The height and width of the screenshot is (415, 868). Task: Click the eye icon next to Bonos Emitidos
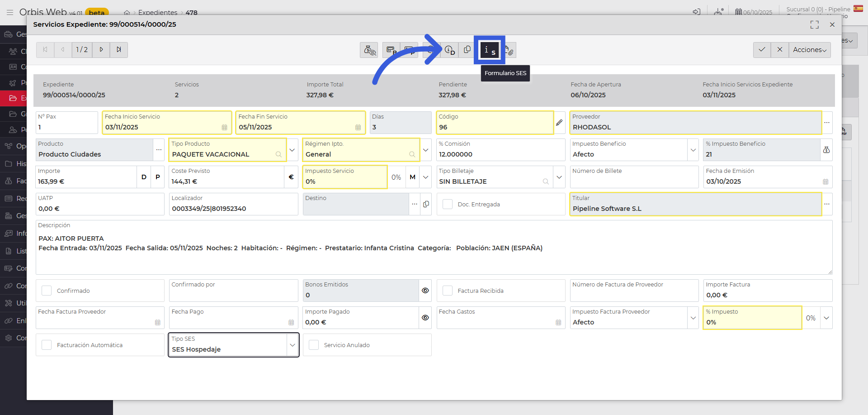pos(425,291)
